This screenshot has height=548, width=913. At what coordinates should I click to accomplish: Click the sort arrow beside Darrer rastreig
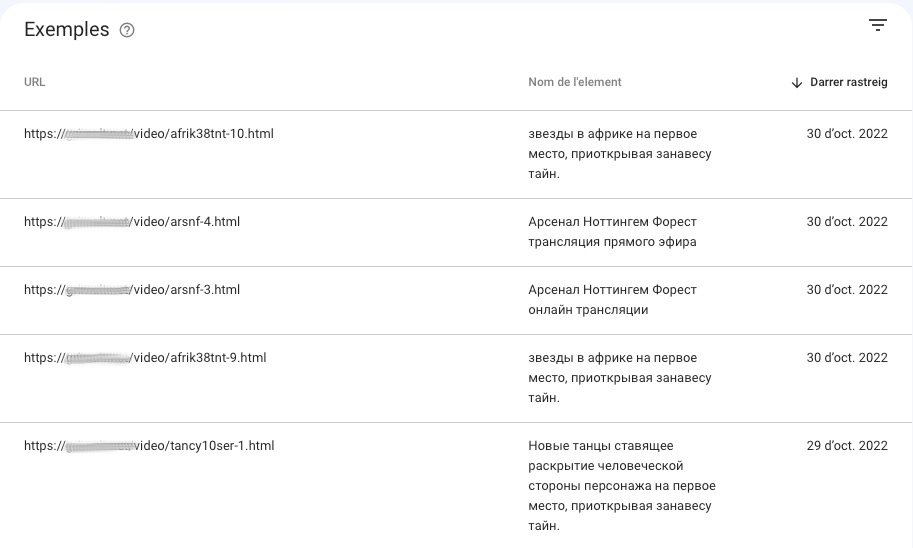[797, 83]
